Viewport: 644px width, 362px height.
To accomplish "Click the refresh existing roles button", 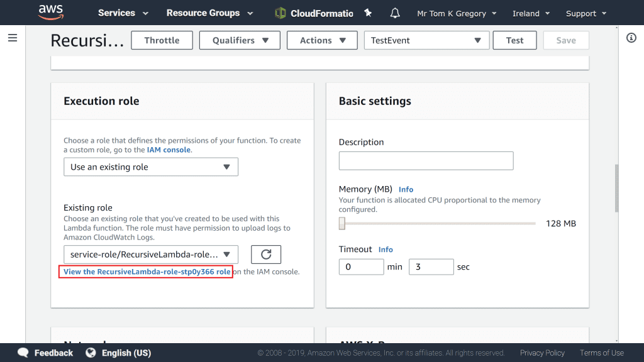I will pyautogui.click(x=265, y=254).
